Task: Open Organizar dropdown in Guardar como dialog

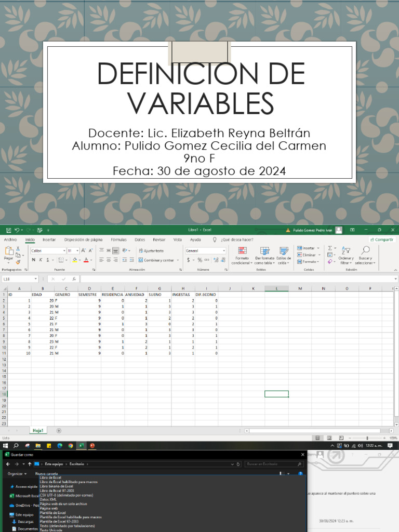Action: point(17,474)
